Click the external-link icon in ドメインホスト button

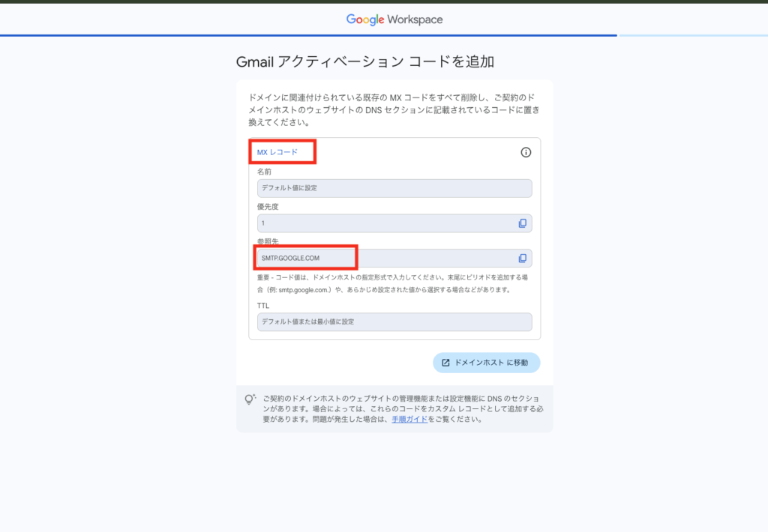point(445,363)
